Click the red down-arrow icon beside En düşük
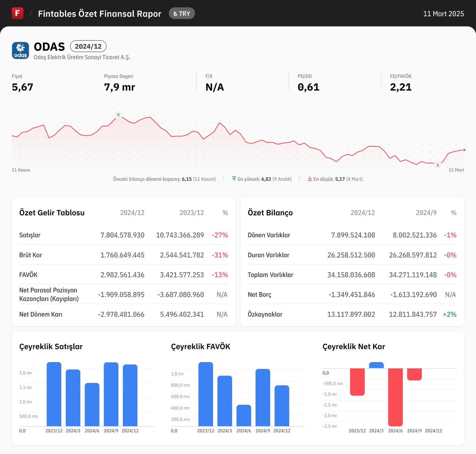The width and height of the screenshot is (476, 454). [310, 179]
